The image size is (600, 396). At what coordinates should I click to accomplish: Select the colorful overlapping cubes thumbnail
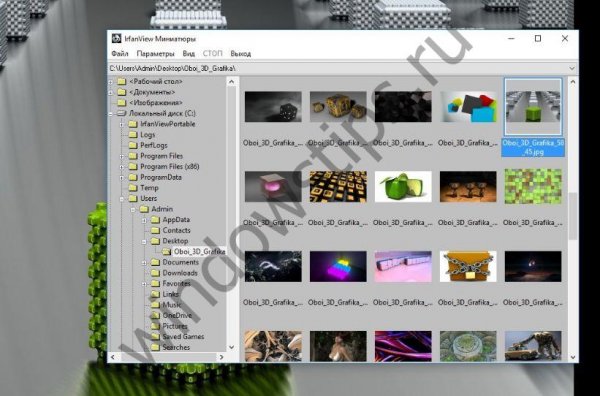click(x=468, y=107)
